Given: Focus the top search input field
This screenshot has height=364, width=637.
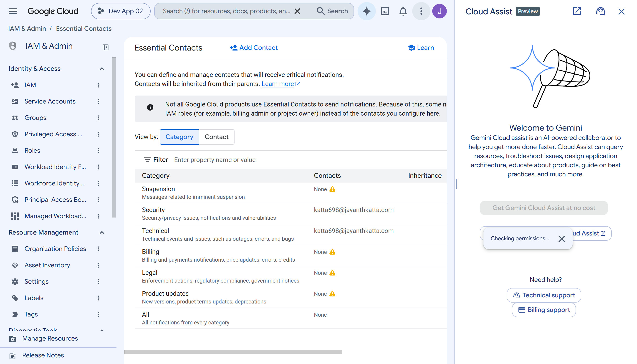Looking at the screenshot, I should pyautogui.click(x=226, y=11).
